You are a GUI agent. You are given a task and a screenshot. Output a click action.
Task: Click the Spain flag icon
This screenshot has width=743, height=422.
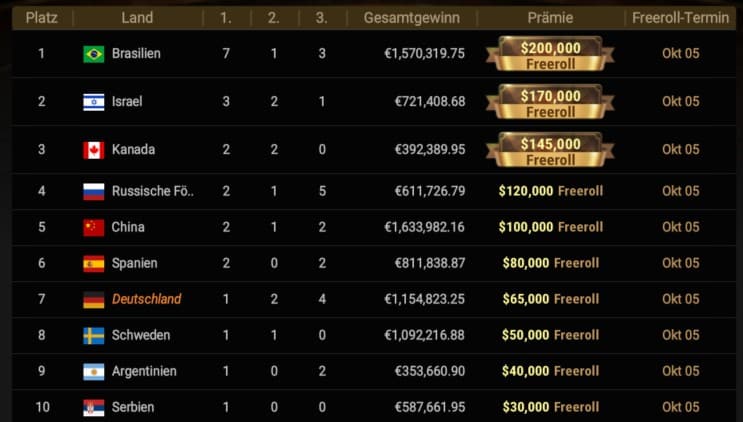[x=94, y=263]
